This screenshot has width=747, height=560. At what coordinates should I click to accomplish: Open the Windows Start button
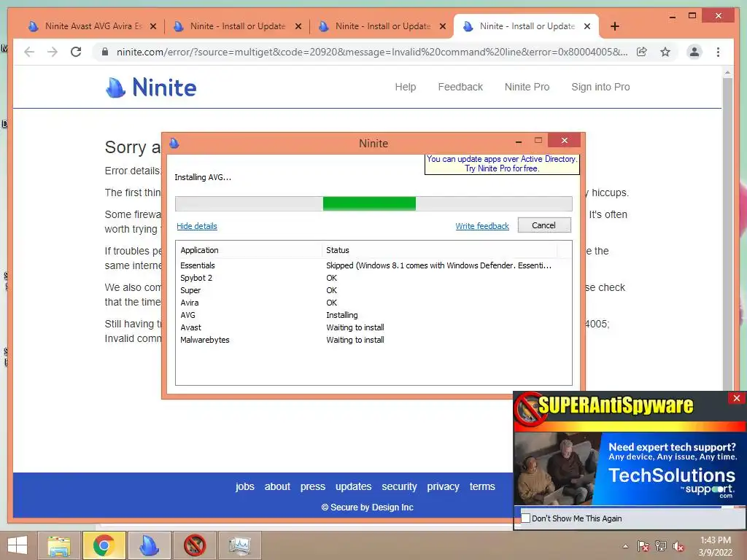pos(18,545)
